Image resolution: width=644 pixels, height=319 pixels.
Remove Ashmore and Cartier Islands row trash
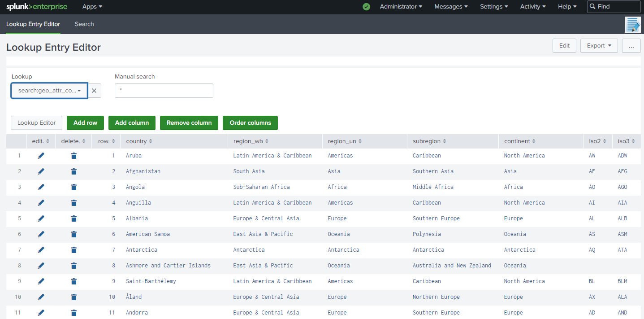tap(74, 266)
